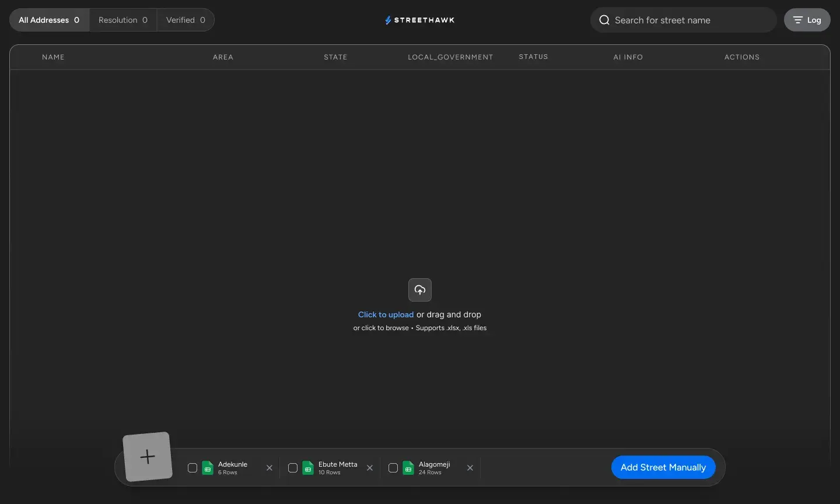This screenshot has width=840, height=504.
Task: Remove the Alagomeji file
Action: (x=470, y=468)
